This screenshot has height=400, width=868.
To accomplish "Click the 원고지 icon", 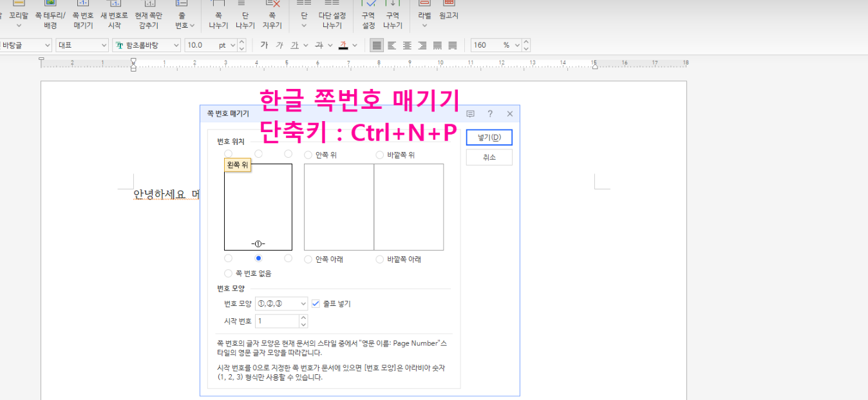I will [x=448, y=15].
